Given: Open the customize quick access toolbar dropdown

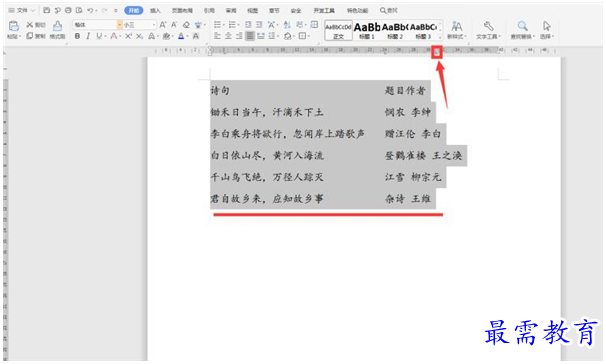Looking at the screenshot, I should coord(115,10).
